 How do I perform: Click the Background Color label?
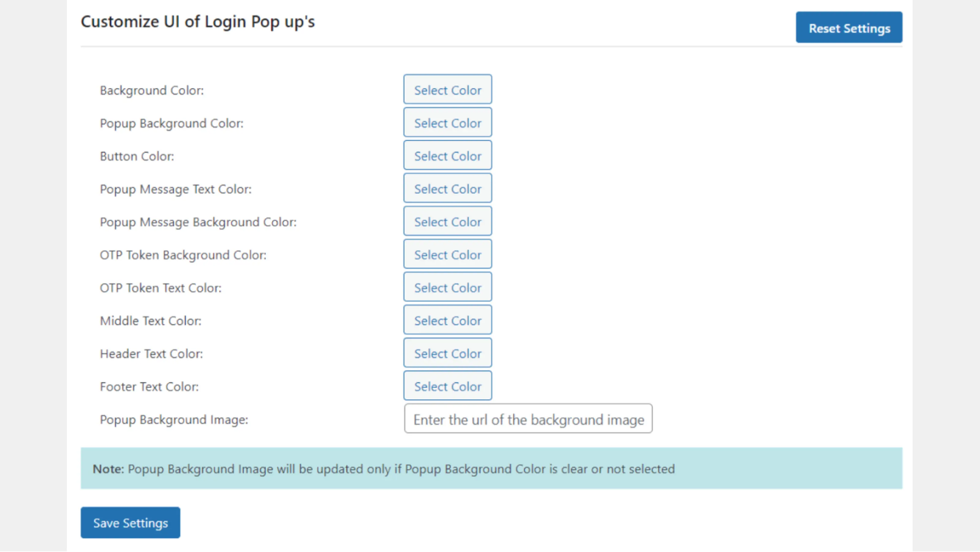click(x=152, y=90)
